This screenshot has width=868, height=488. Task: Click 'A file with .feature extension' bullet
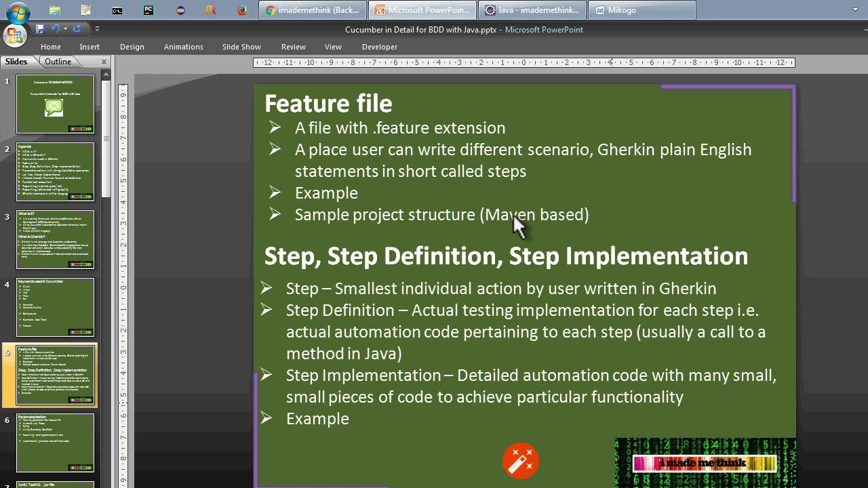[x=400, y=127]
